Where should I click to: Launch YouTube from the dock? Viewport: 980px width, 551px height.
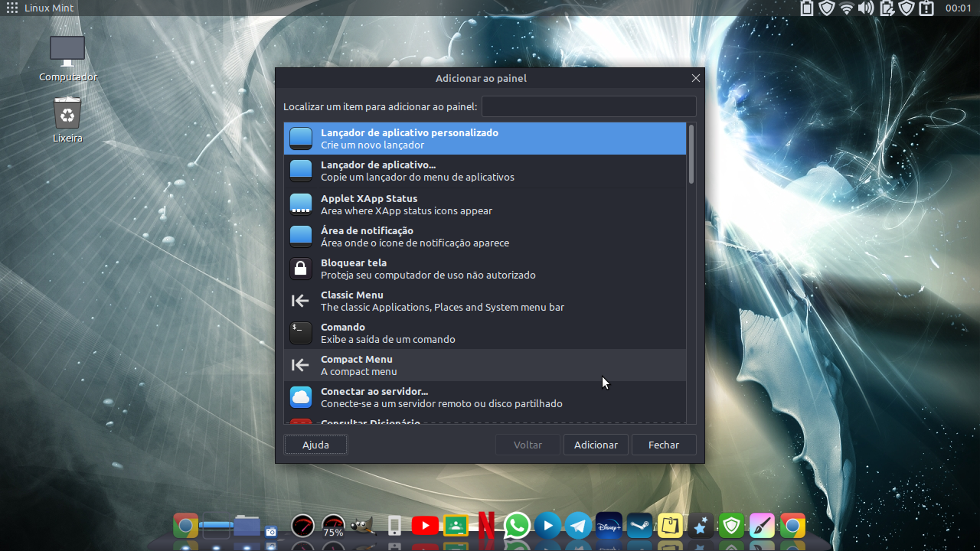(425, 526)
